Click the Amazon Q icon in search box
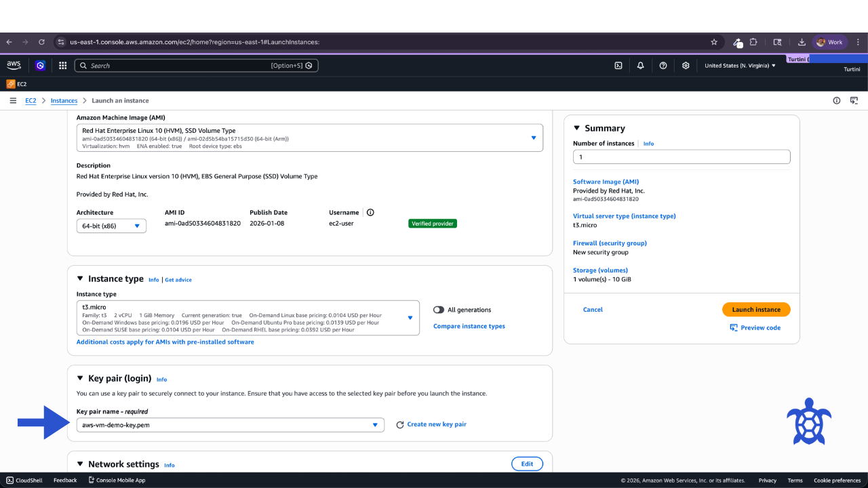This screenshot has height=488, width=868. tap(309, 66)
